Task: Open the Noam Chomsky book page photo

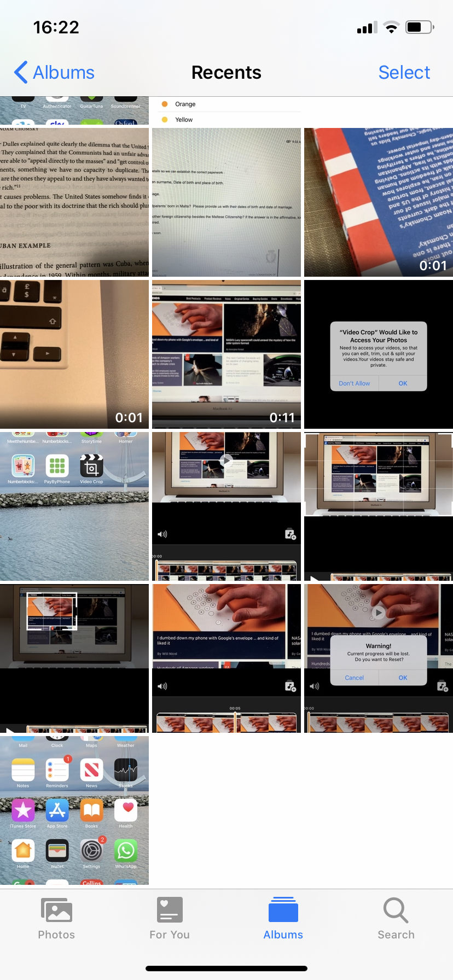Action: coord(74,202)
